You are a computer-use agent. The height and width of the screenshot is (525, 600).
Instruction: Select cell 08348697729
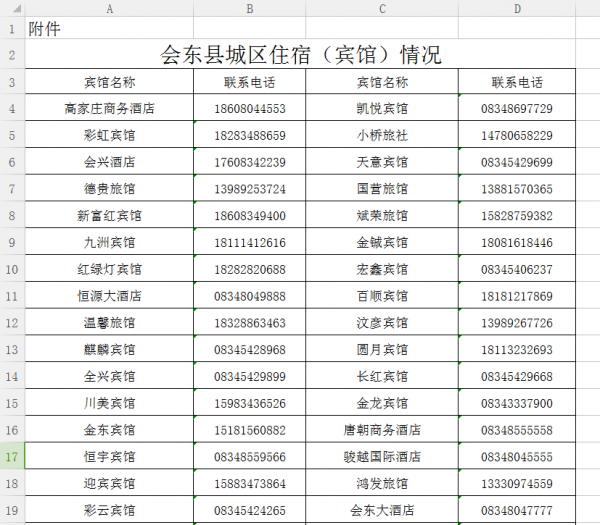pos(517,108)
